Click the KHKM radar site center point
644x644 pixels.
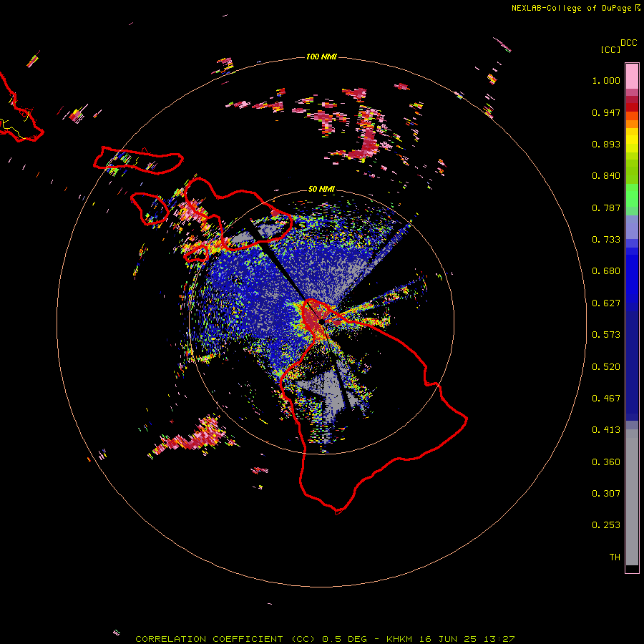(321, 321)
